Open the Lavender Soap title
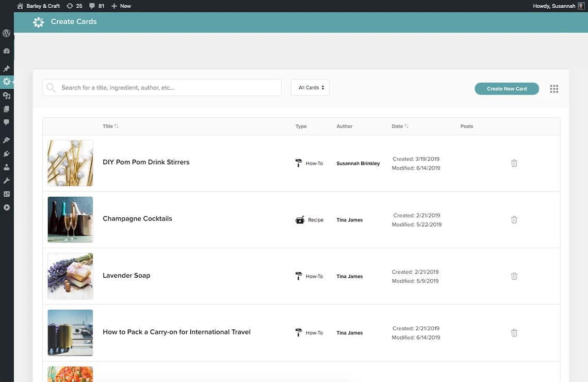 (126, 276)
